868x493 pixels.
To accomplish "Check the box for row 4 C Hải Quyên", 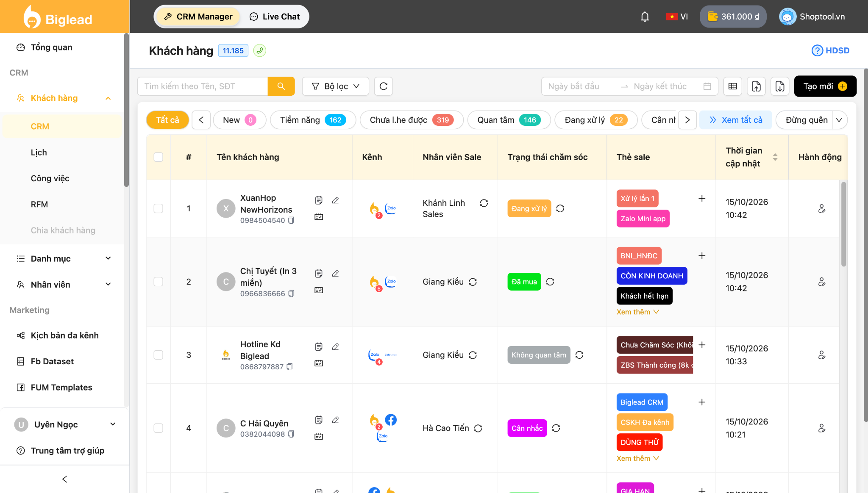I will 159,428.
